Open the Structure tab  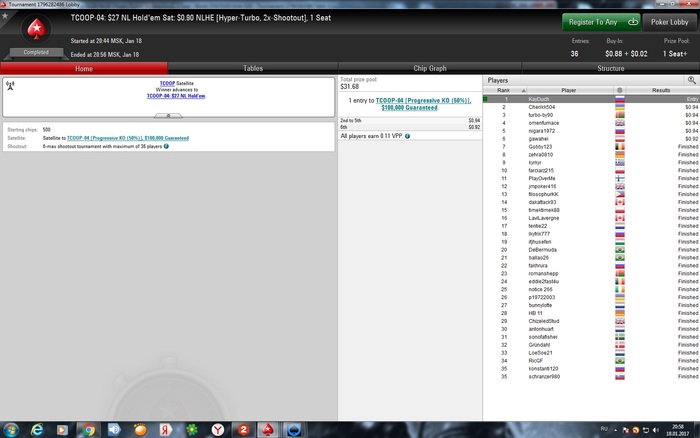pos(611,68)
